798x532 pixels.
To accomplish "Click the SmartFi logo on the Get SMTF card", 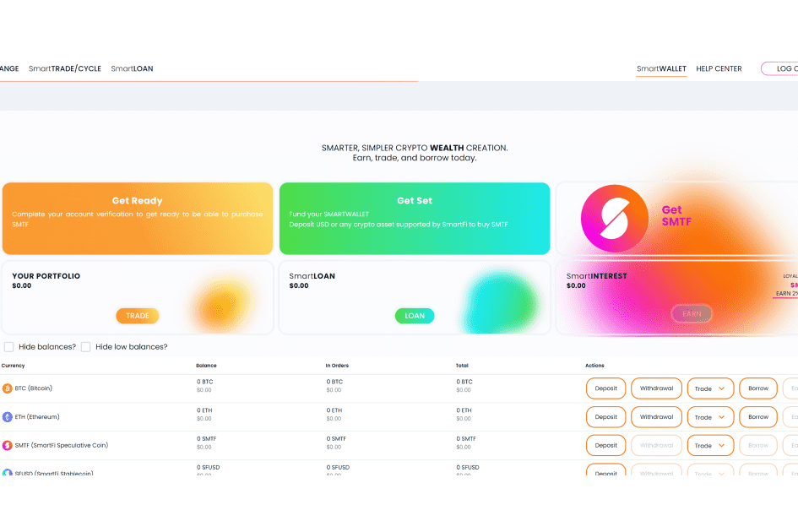I will click(x=614, y=218).
